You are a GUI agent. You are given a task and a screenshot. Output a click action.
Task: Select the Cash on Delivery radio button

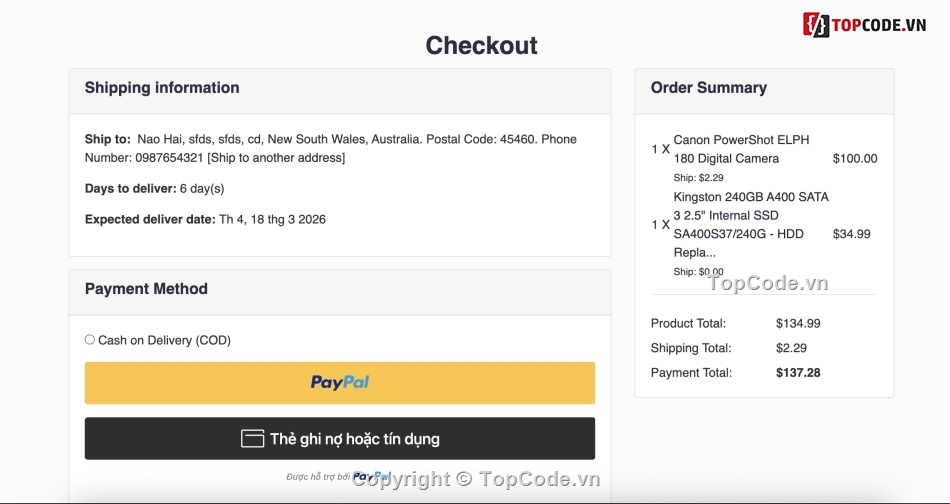[90, 340]
